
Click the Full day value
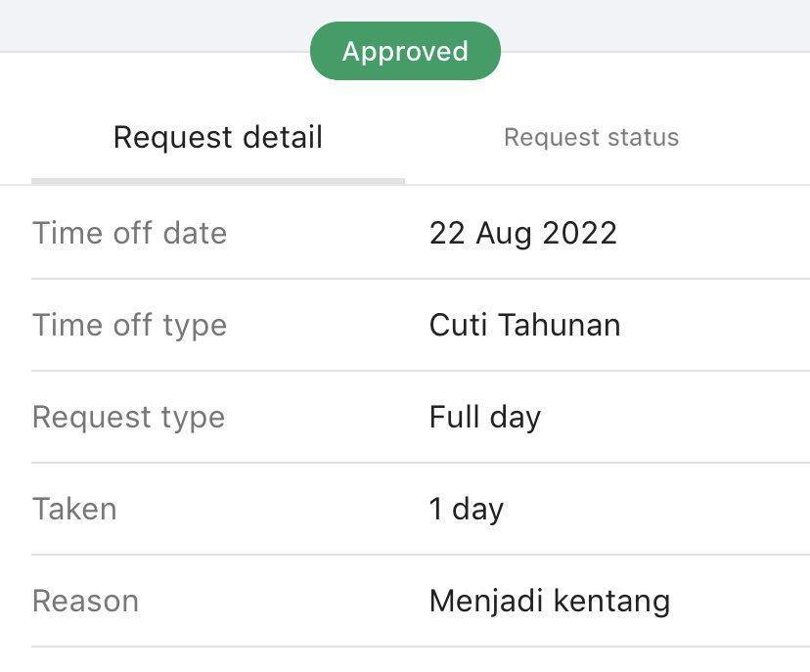click(485, 417)
